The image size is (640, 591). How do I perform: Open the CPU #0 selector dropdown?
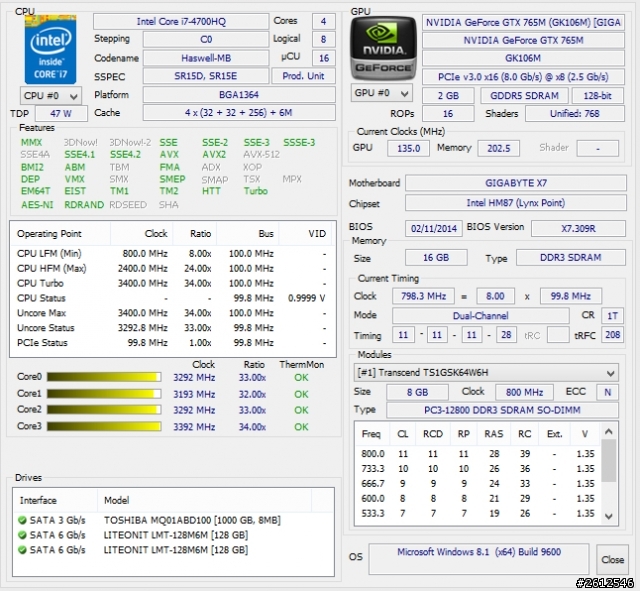coord(51,96)
